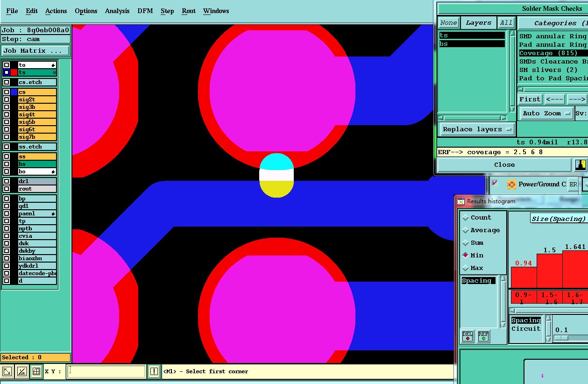588x384 pixels.
Task: Click the exclamation mark icon in status bar
Action: click(x=154, y=372)
